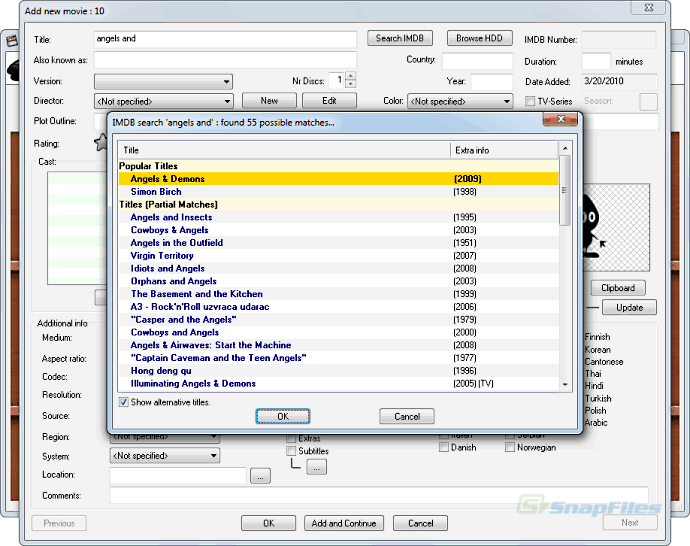Tick the Danish language checkbox
Screen dimensions: 690x546
[x=444, y=447]
